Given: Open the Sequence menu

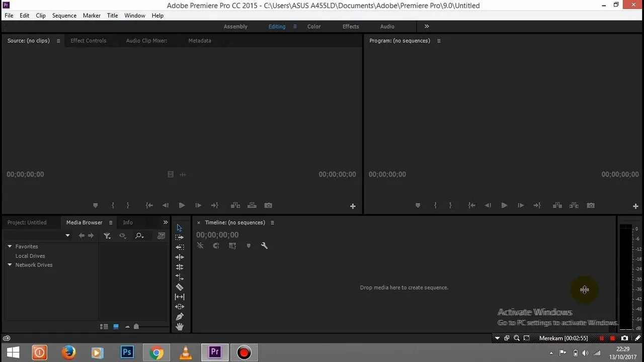Looking at the screenshot, I should [x=64, y=16].
